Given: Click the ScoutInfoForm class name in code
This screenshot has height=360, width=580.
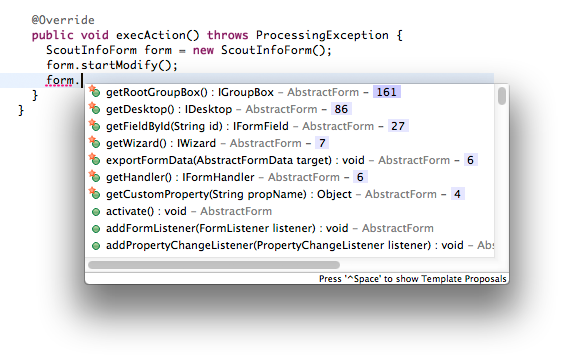Looking at the screenshot, I should click(x=91, y=50).
